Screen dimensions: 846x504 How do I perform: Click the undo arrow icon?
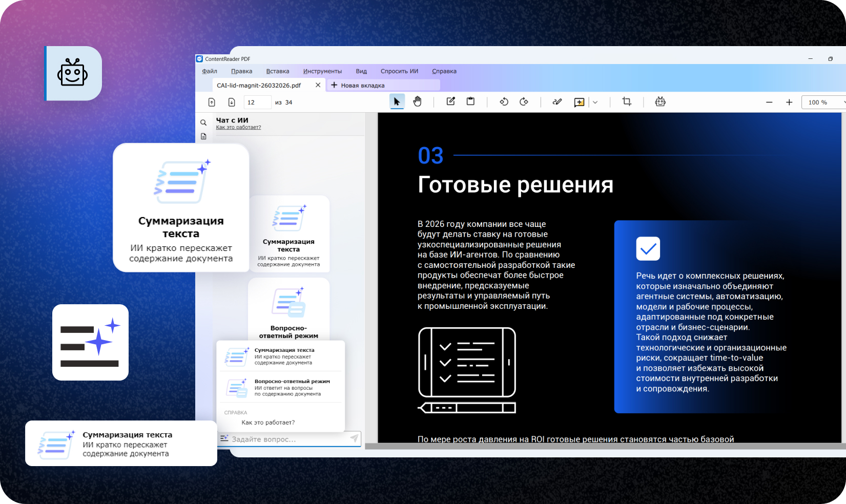(x=504, y=101)
